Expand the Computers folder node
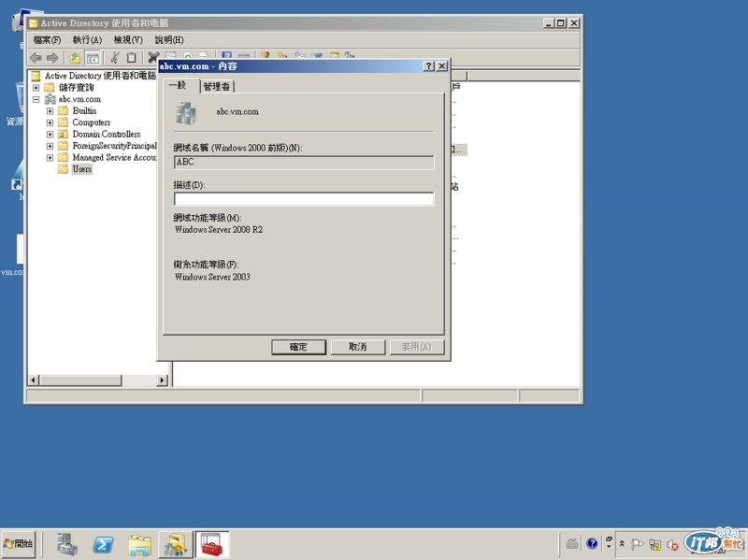Image resolution: width=748 pixels, height=560 pixels. (x=50, y=122)
